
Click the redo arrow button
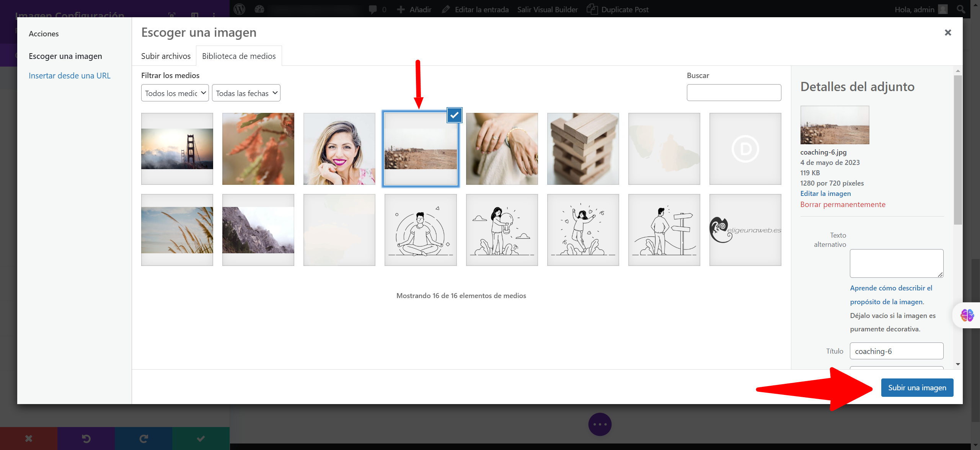point(143,439)
